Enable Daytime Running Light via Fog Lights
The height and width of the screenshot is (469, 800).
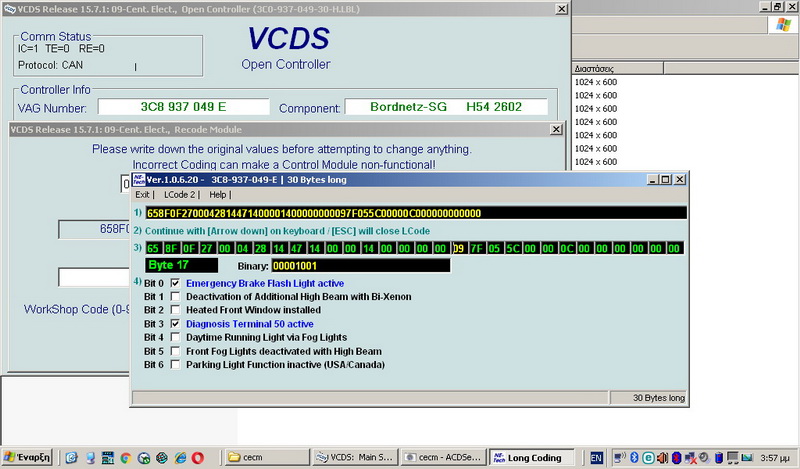coord(175,337)
